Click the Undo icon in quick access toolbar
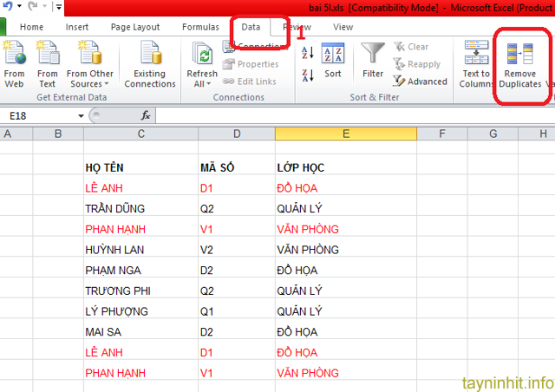Viewport: 555px width, 392px height. (9, 7)
